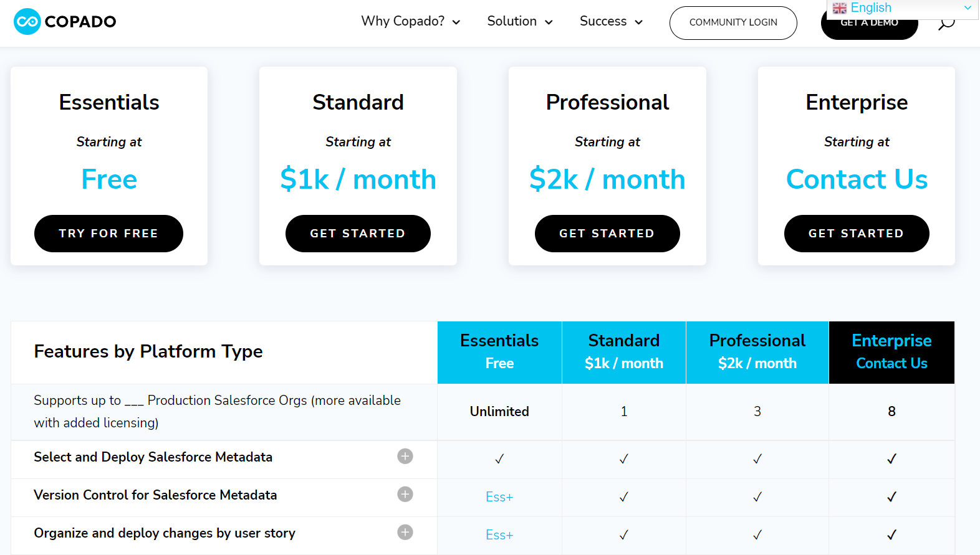Viewport: 980px width, 555px height.
Task: Expand Select and Deploy Salesforce Metadata row
Action: click(x=405, y=457)
